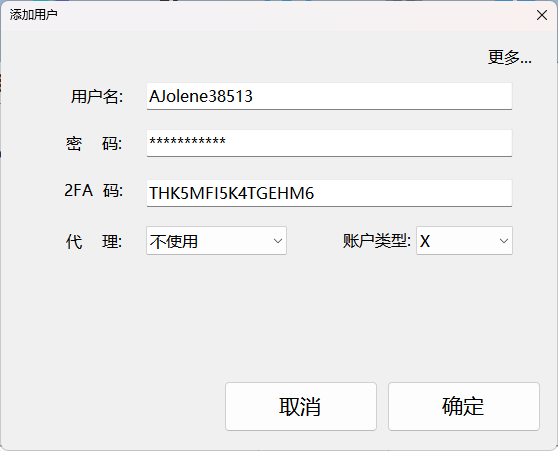The height and width of the screenshot is (451, 558).
Task: Click the 2FA 码: label
Action: click(94, 190)
